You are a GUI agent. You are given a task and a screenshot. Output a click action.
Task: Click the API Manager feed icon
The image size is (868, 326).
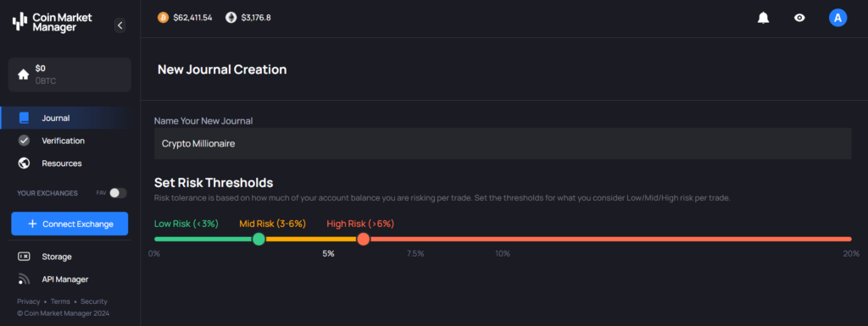click(x=24, y=279)
